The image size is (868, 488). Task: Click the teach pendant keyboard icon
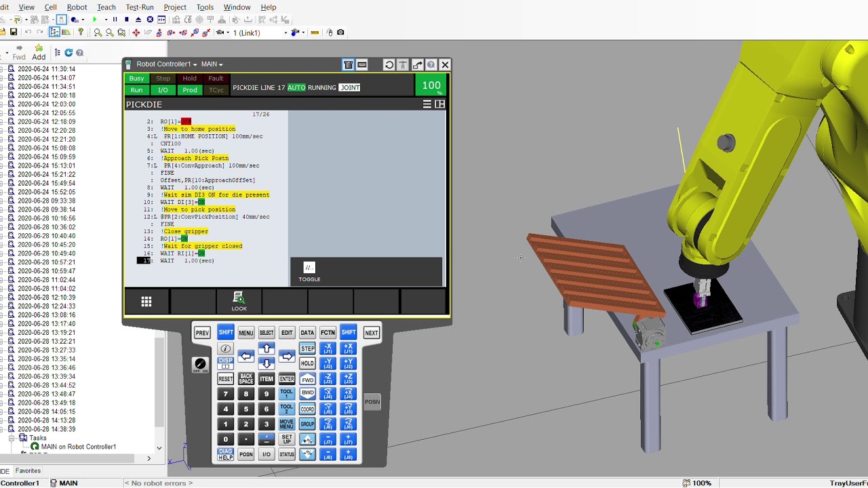[x=362, y=64]
